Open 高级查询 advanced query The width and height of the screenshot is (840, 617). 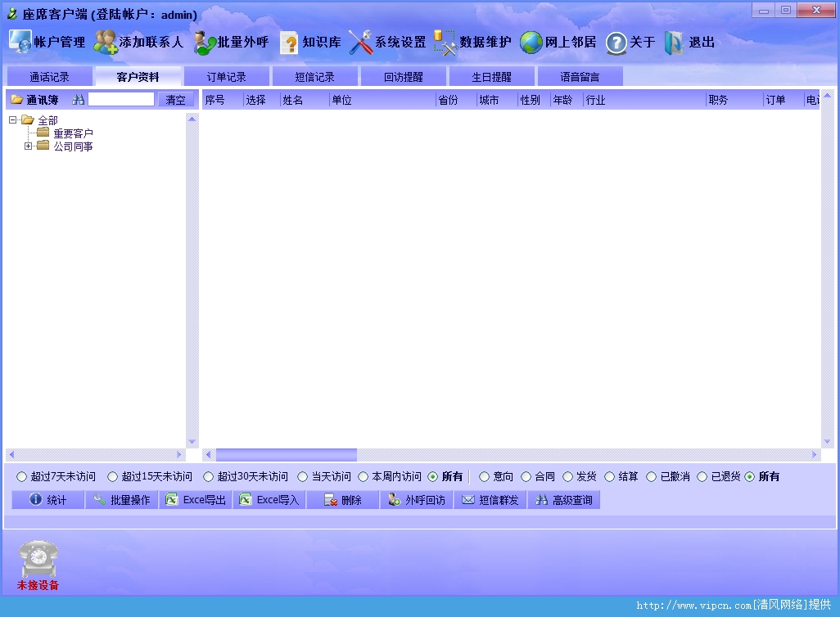click(x=564, y=500)
